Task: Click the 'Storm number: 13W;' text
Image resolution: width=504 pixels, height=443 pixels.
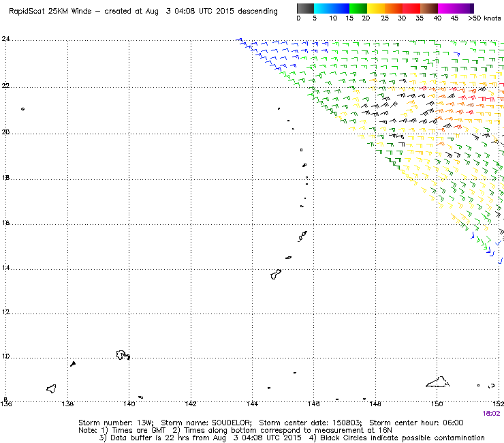Action: coord(116,423)
